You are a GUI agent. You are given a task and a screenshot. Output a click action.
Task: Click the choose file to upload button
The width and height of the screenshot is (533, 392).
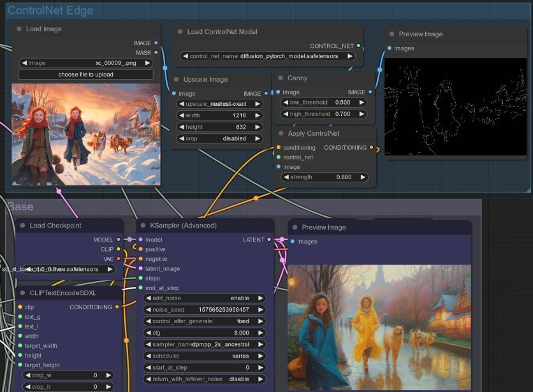pos(85,75)
